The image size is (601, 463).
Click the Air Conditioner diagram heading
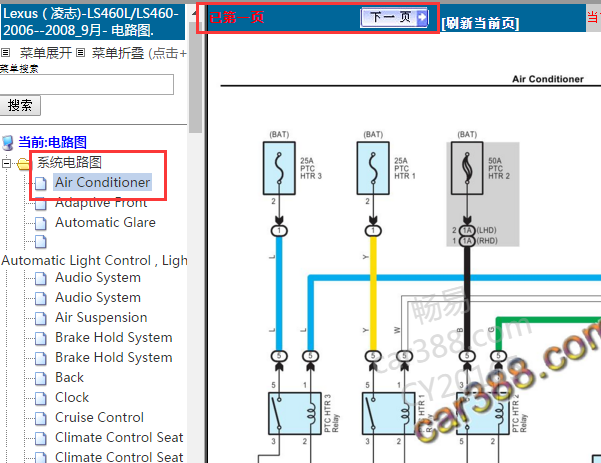548,79
